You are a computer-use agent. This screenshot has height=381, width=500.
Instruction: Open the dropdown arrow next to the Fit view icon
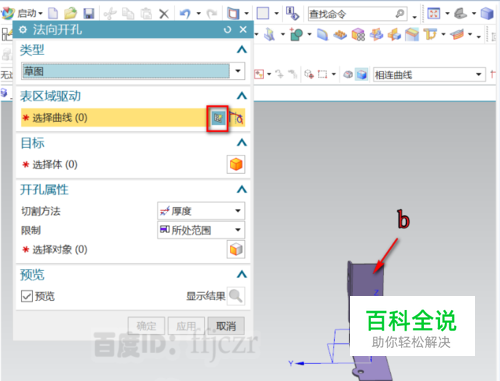click(x=447, y=14)
